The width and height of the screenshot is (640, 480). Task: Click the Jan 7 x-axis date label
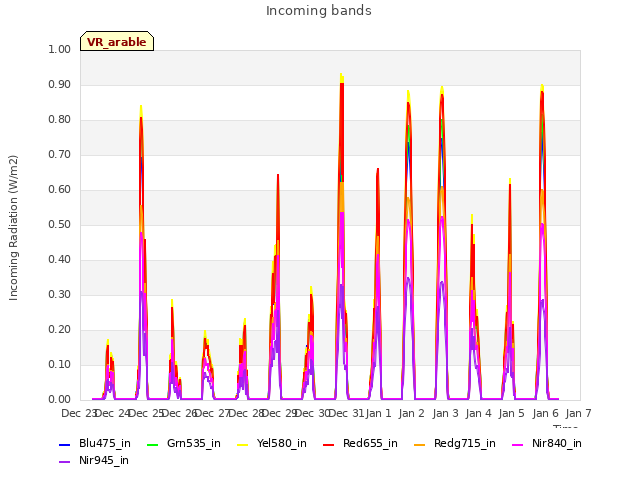(579, 413)
